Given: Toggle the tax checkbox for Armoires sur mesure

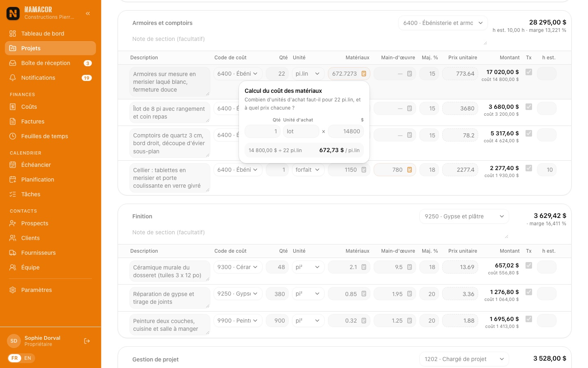Looking at the screenshot, I should pos(529,72).
